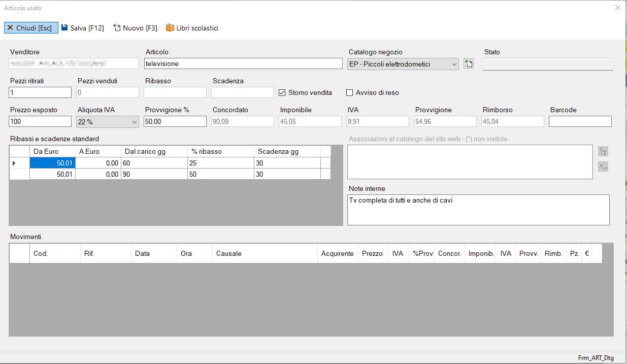Click the Dal carico gg cell with 90
Screen dimensions: 627x364
[x=154, y=174]
